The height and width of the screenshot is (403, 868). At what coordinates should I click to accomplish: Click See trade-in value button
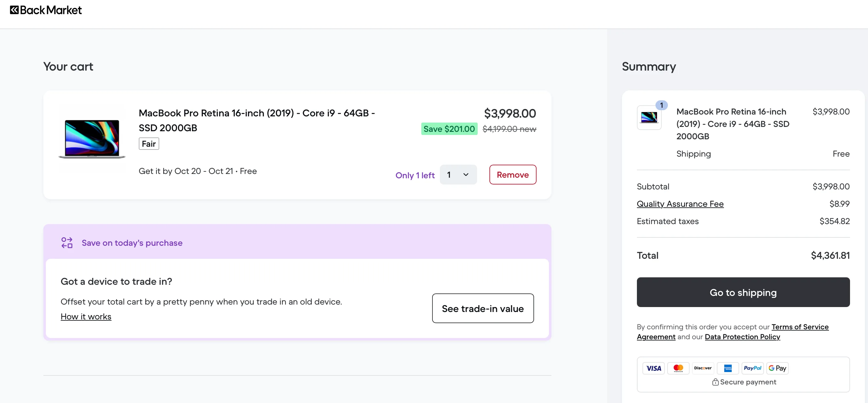point(483,308)
